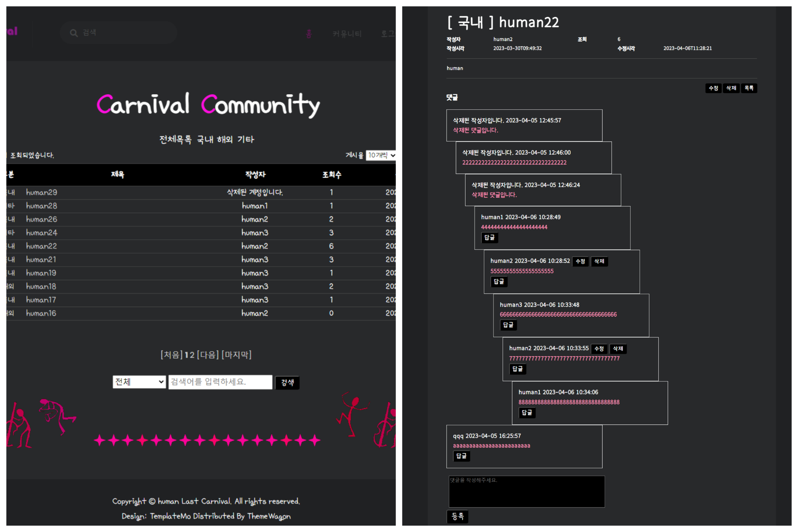Click the 검색 search button
798x532 pixels.
287,382
